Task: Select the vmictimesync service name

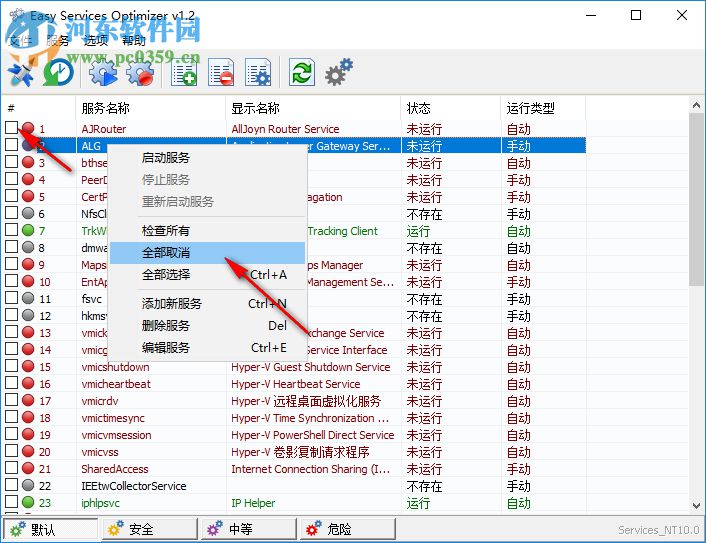Action: [x=113, y=418]
